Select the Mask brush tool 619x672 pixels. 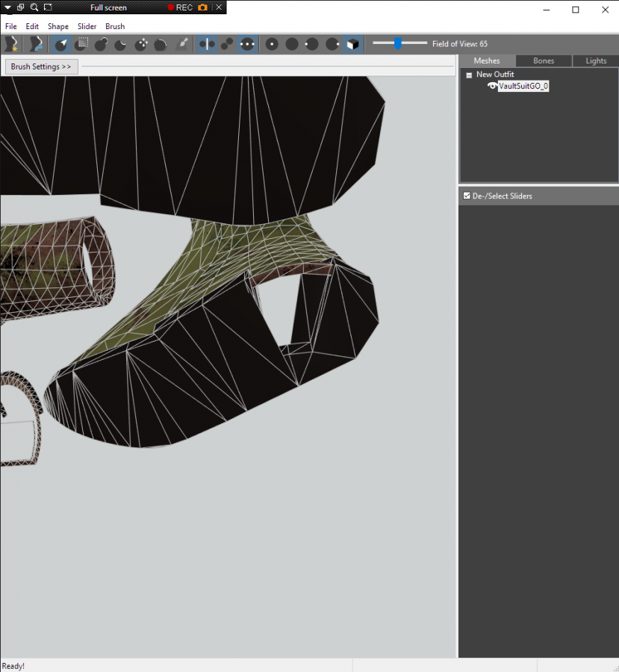[81, 44]
